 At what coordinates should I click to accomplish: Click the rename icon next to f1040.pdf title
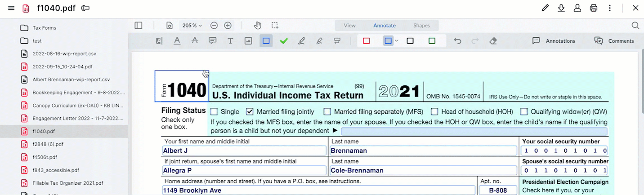(x=85, y=8)
